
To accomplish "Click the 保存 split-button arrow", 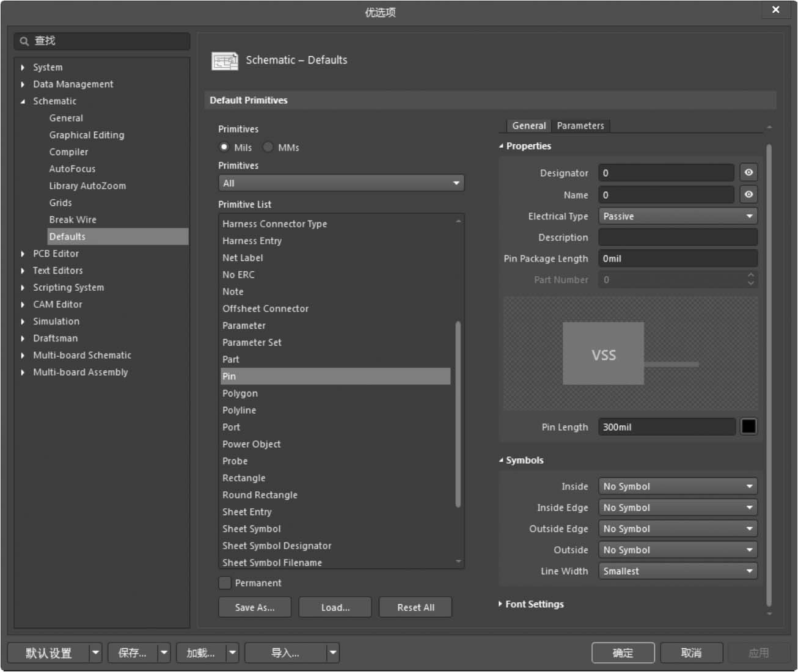I will click(164, 653).
